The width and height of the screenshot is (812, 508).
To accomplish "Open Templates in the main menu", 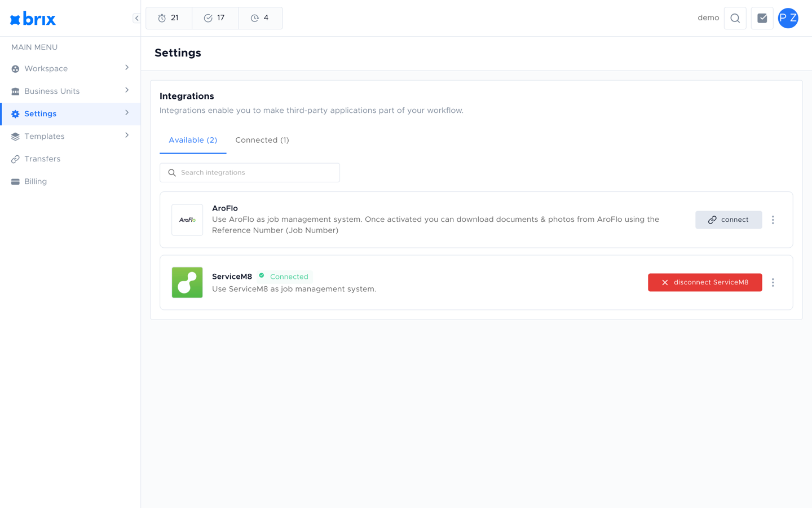I will point(70,137).
